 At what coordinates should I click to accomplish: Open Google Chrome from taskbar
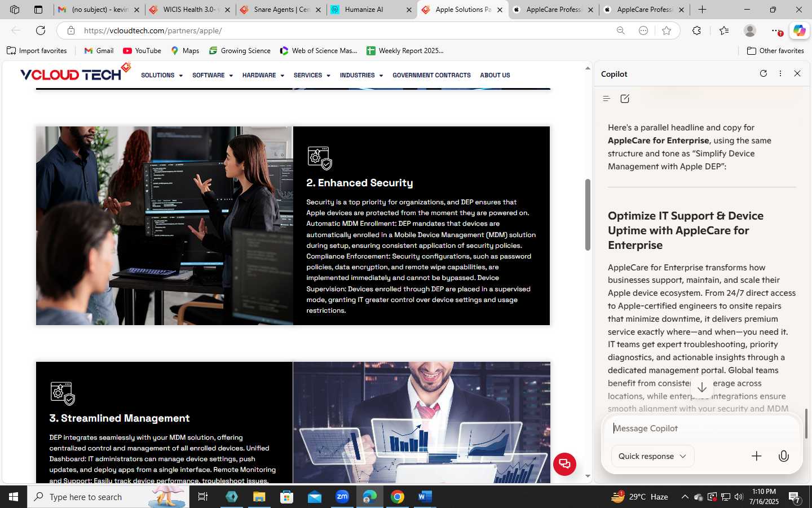(x=398, y=497)
